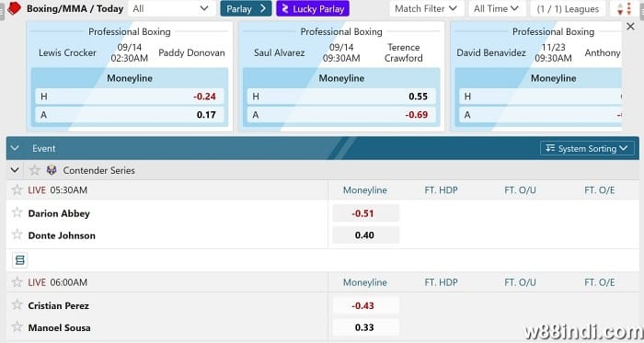Click FT. O/E header in 06:00AM match
Image resolution: width=644 pixels, height=343 pixels.
600,282
